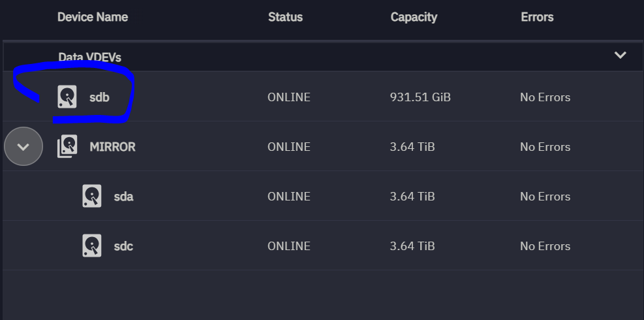Select the sda device under MIRROR
The image size is (644, 320).
pos(123,197)
